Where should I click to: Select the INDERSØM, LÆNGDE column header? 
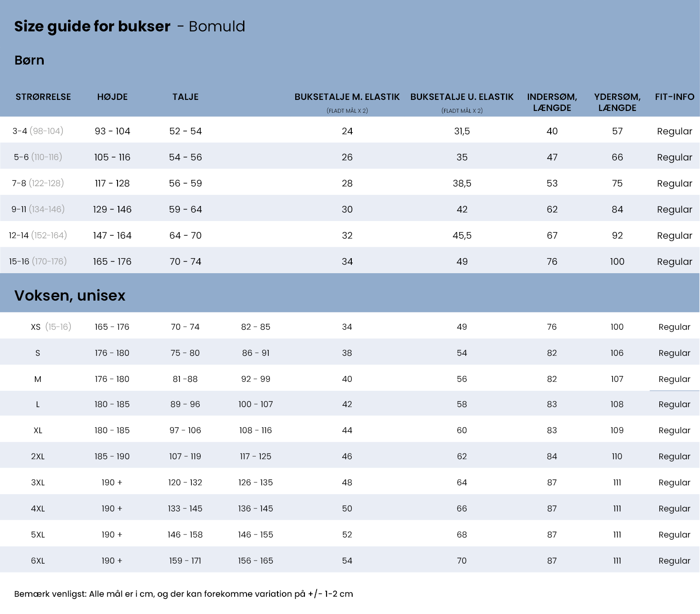pyautogui.click(x=552, y=102)
